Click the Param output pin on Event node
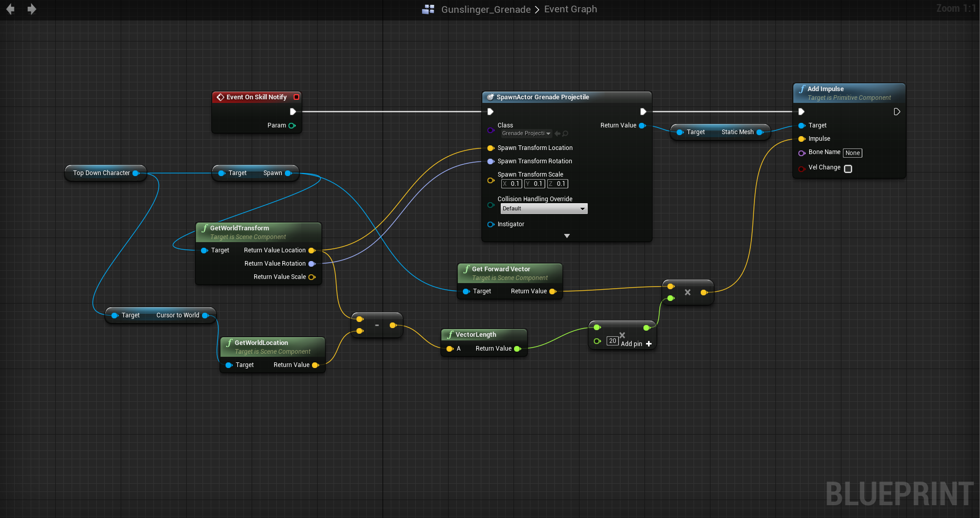The width and height of the screenshot is (980, 518). (x=292, y=125)
